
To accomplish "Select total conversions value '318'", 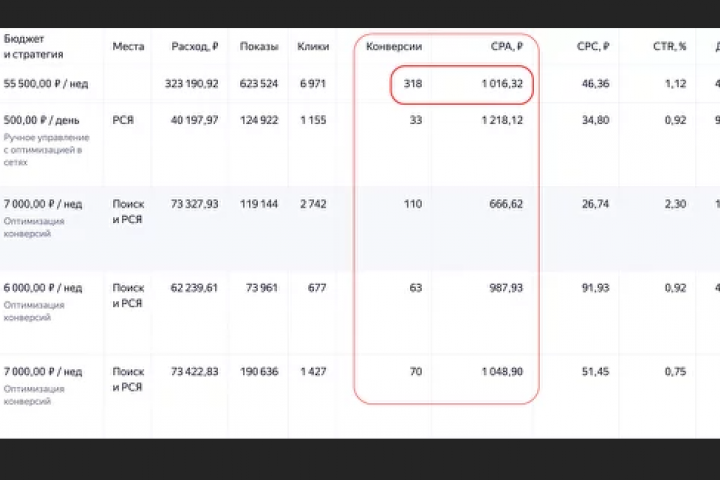I will (x=413, y=84).
